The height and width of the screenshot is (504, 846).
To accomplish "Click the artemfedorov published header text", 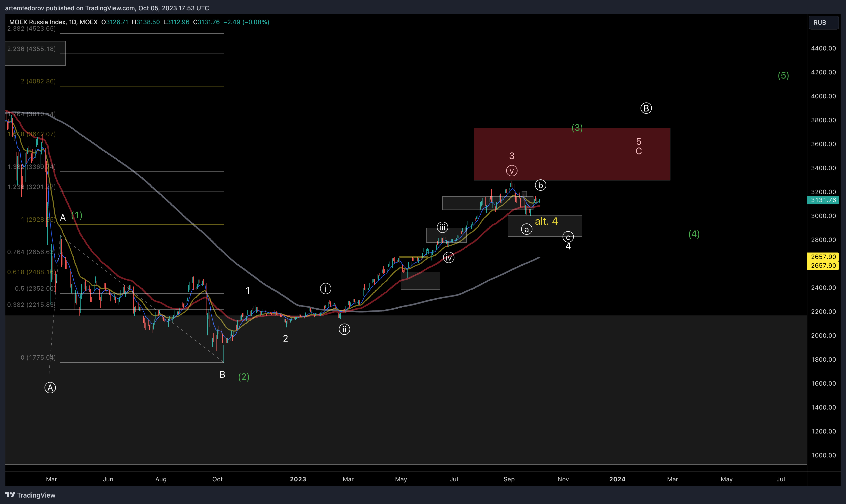I will 107,8.
